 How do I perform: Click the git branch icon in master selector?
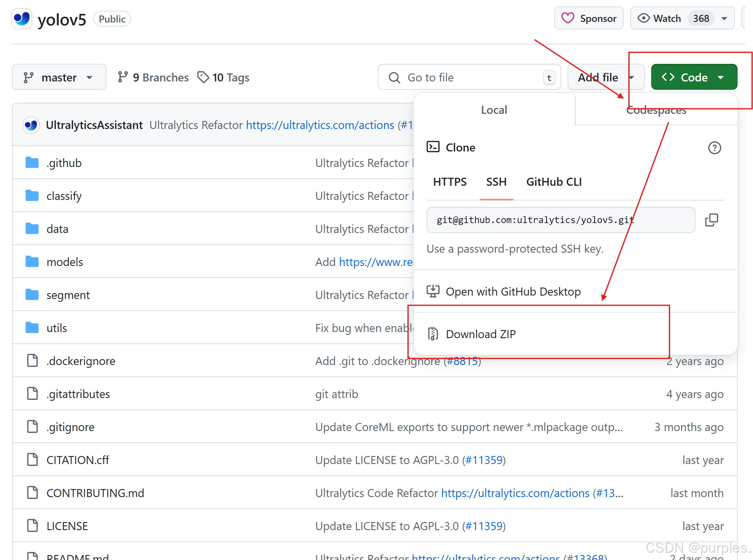28,77
